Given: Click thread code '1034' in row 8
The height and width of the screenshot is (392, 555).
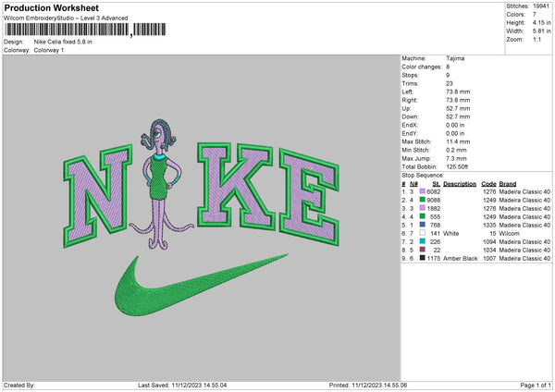Looking at the screenshot, I should [489, 250].
